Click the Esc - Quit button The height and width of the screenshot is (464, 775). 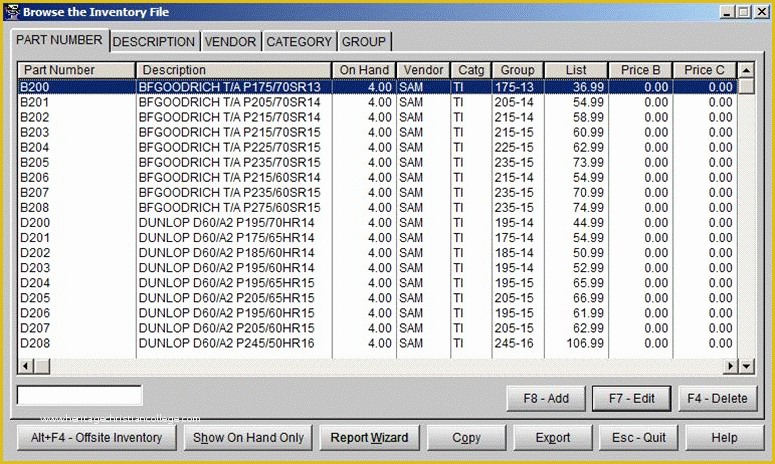pyautogui.click(x=639, y=438)
